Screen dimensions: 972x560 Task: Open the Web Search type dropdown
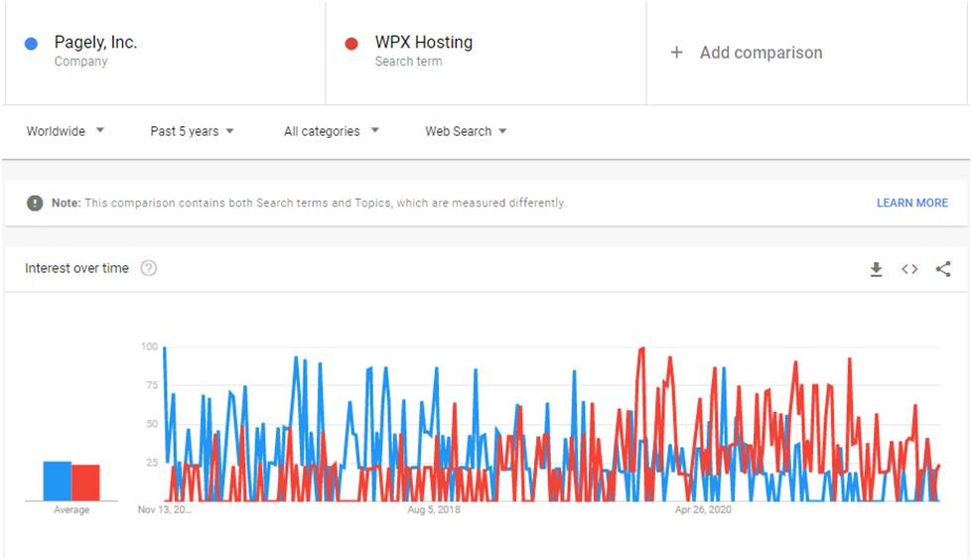pos(466,131)
